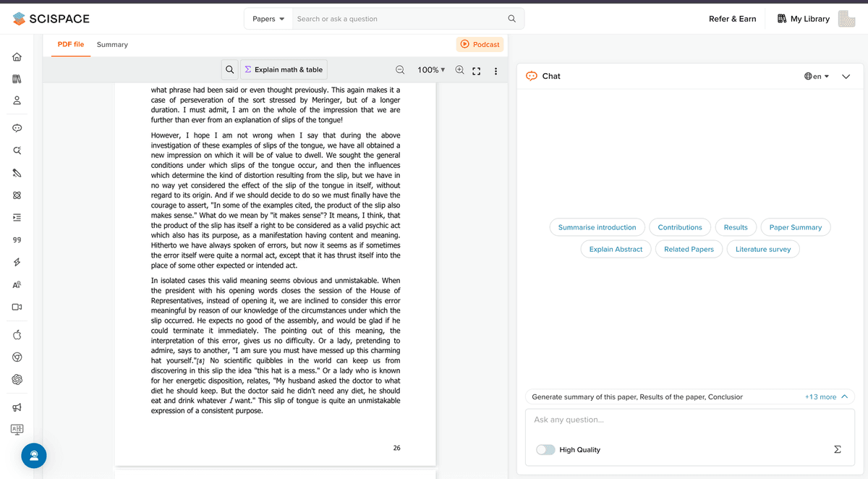Open the video camera icon in sidebar
Screen dimensions: 868x479
tap(17, 307)
